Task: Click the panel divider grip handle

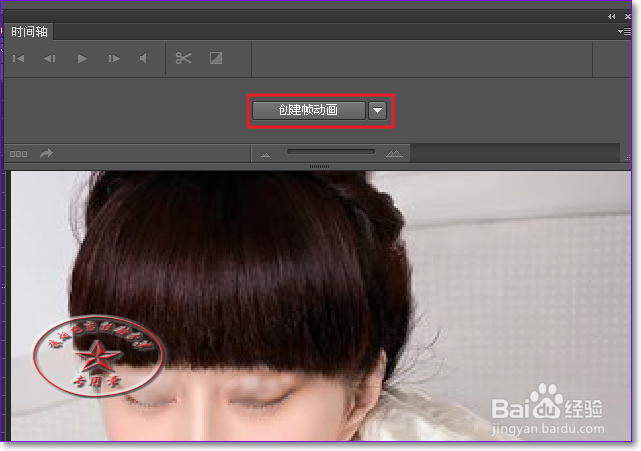Action: click(319, 166)
